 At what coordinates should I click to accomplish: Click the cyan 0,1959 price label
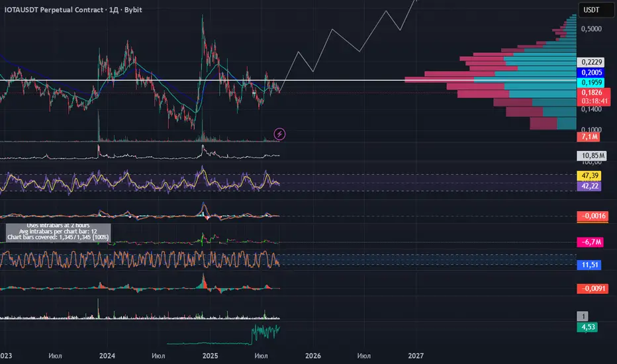coord(591,83)
